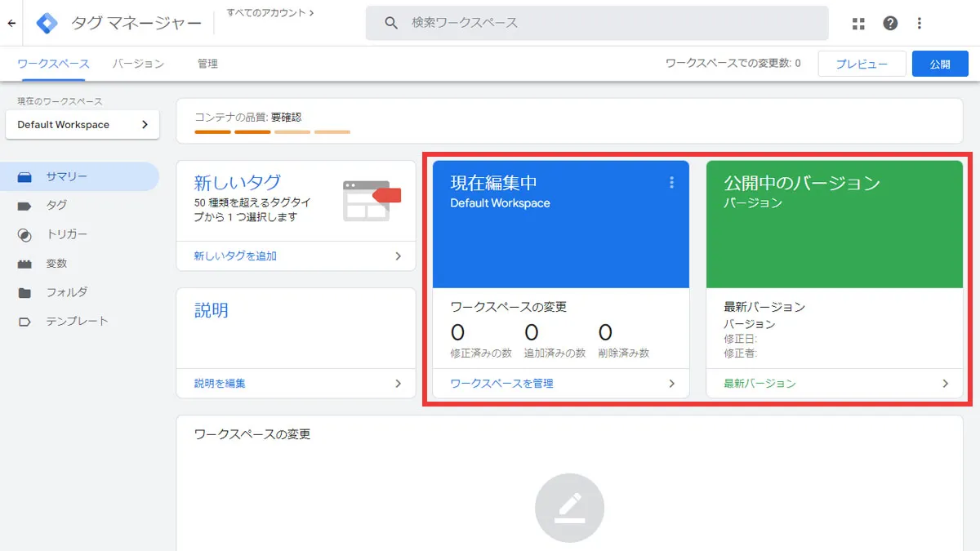The height and width of the screenshot is (551, 980).
Task: Click the プレビュー button
Action: pos(862,63)
